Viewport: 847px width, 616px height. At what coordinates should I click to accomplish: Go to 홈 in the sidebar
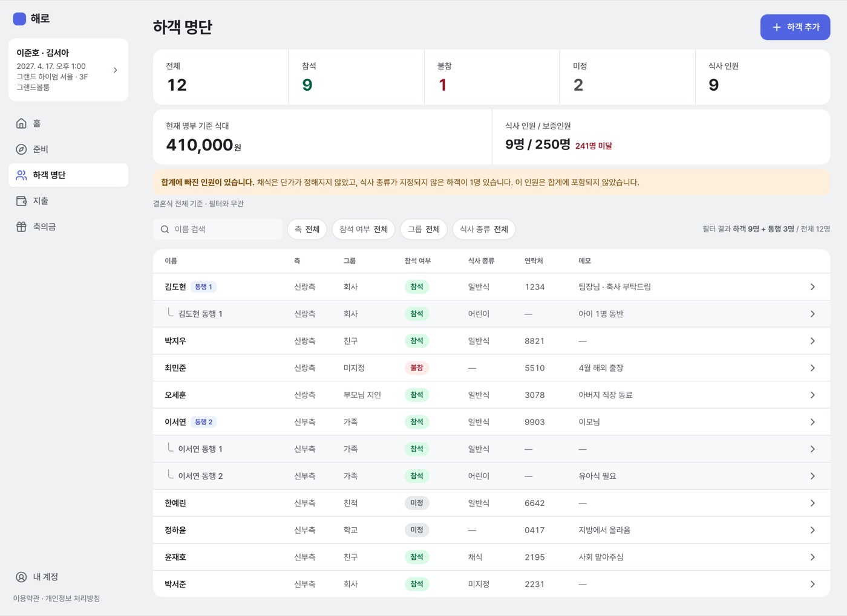(x=68, y=123)
